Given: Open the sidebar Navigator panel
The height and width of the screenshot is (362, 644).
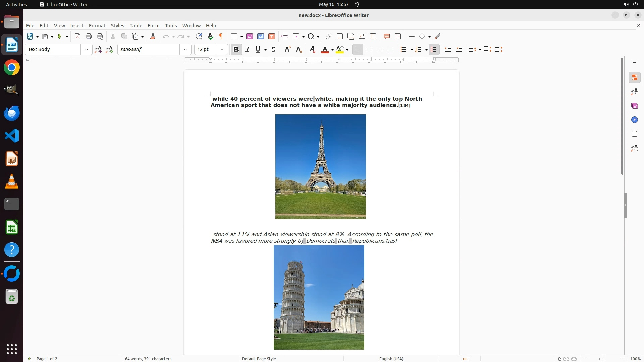Looking at the screenshot, I should (634, 120).
